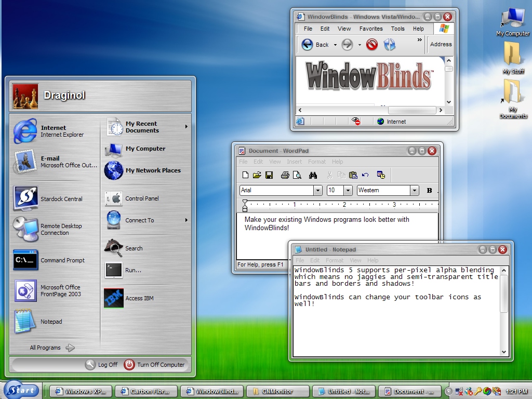
Task: Open the Favorites menu in Internet Explorer
Action: [371, 29]
